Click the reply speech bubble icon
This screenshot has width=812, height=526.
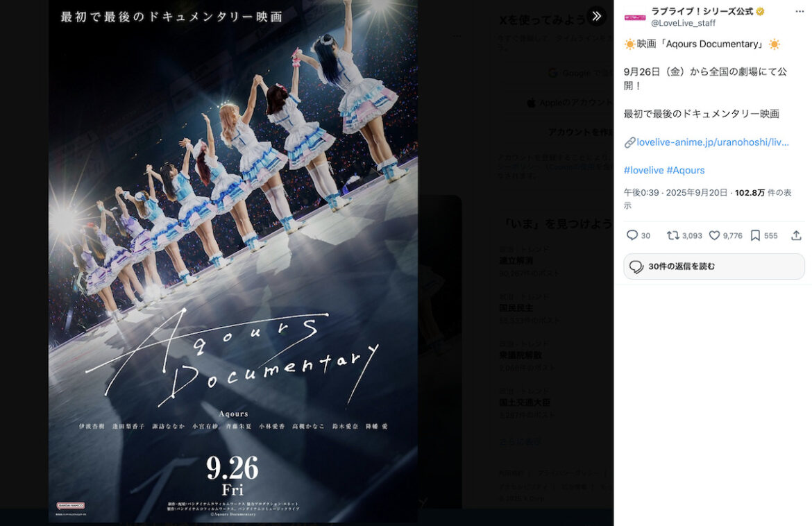coord(632,235)
